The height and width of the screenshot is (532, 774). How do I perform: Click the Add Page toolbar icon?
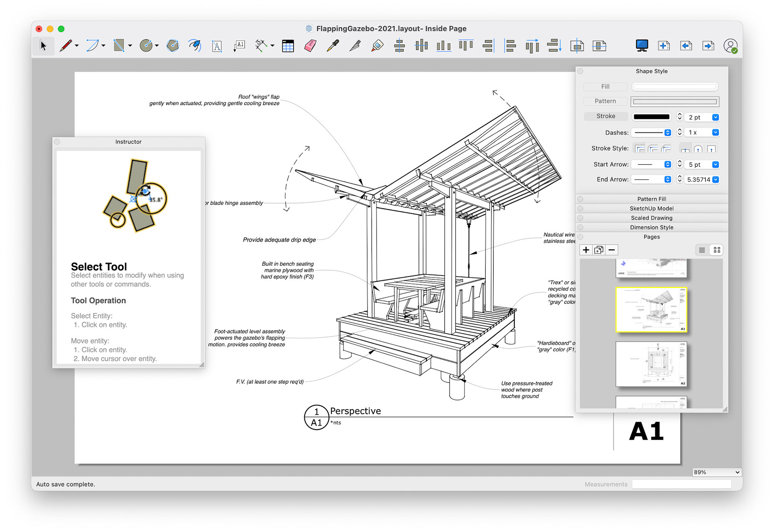664,46
